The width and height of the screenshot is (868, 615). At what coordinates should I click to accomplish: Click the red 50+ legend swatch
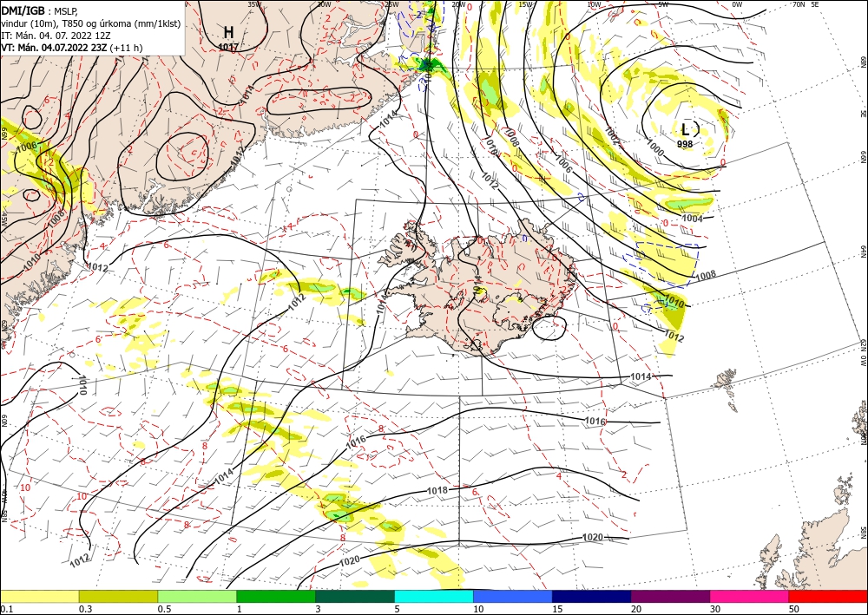click(828, 596)
